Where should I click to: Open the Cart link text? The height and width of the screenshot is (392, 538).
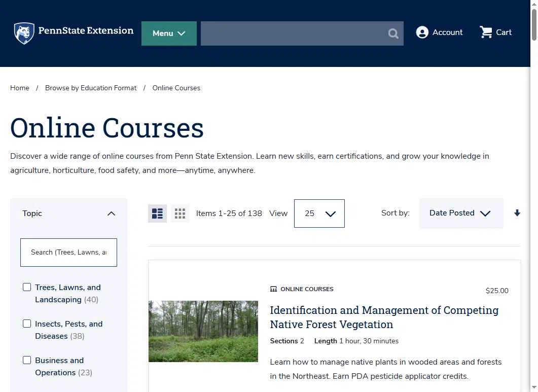[x=504, y=32]
